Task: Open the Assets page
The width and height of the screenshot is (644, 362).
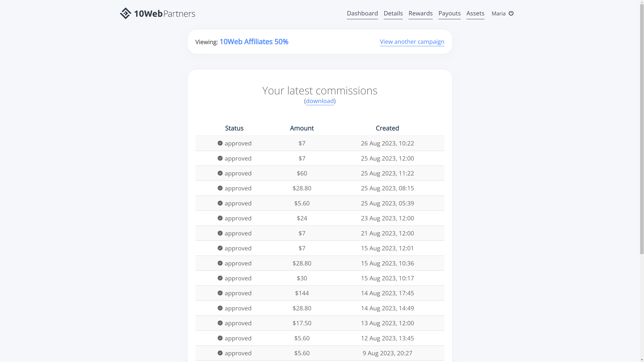Action: [475, 13]
